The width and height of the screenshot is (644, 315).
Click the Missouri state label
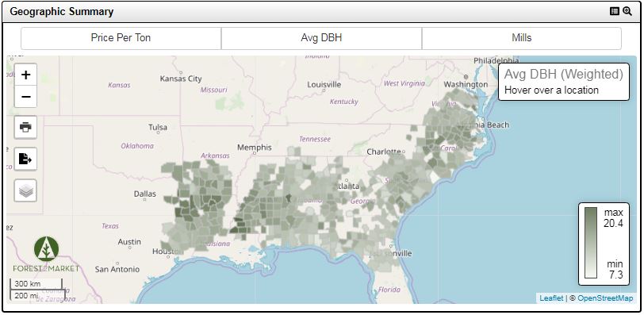(x=213, y=90)
